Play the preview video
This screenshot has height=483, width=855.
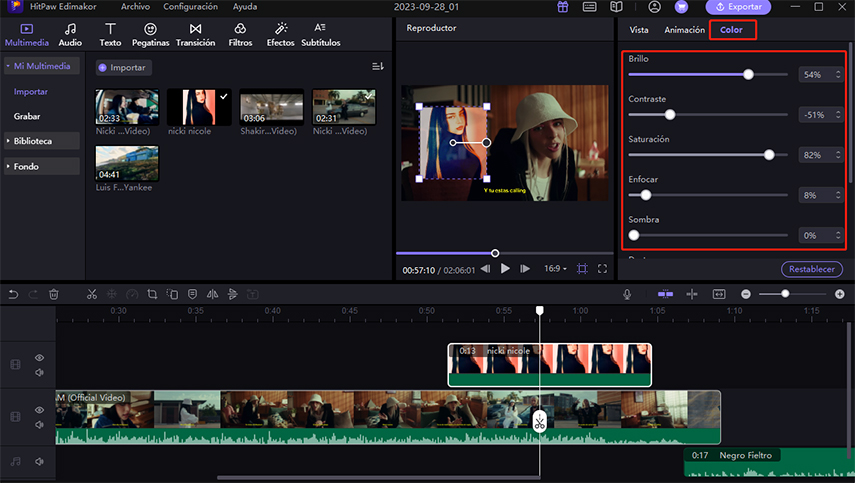[505, 269]
